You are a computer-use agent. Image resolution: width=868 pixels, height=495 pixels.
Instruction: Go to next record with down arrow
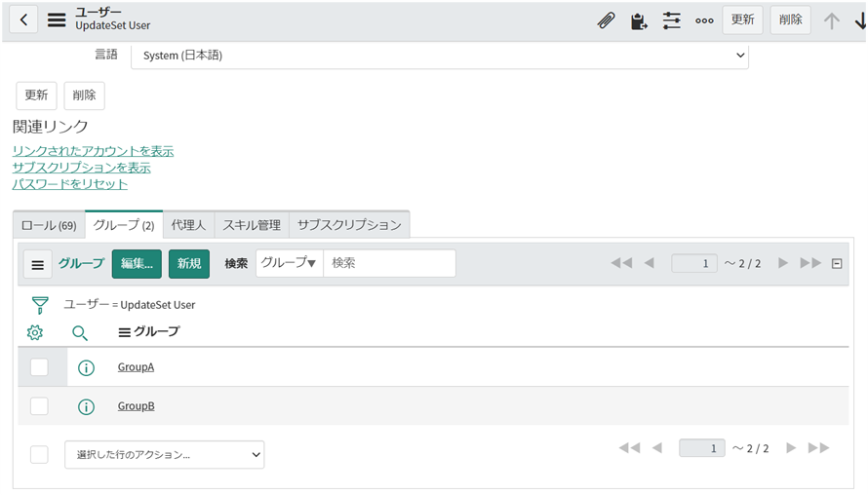click(861, 21)
